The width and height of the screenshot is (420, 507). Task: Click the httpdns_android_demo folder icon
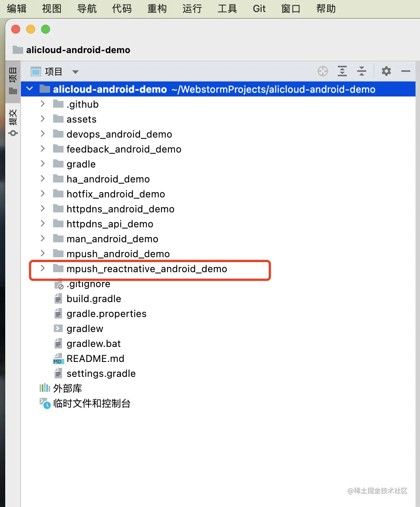point(58,208)
